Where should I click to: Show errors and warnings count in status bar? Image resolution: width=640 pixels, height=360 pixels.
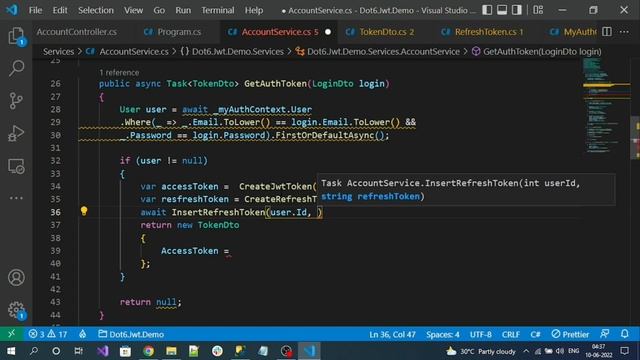click(x=48, y=334)
